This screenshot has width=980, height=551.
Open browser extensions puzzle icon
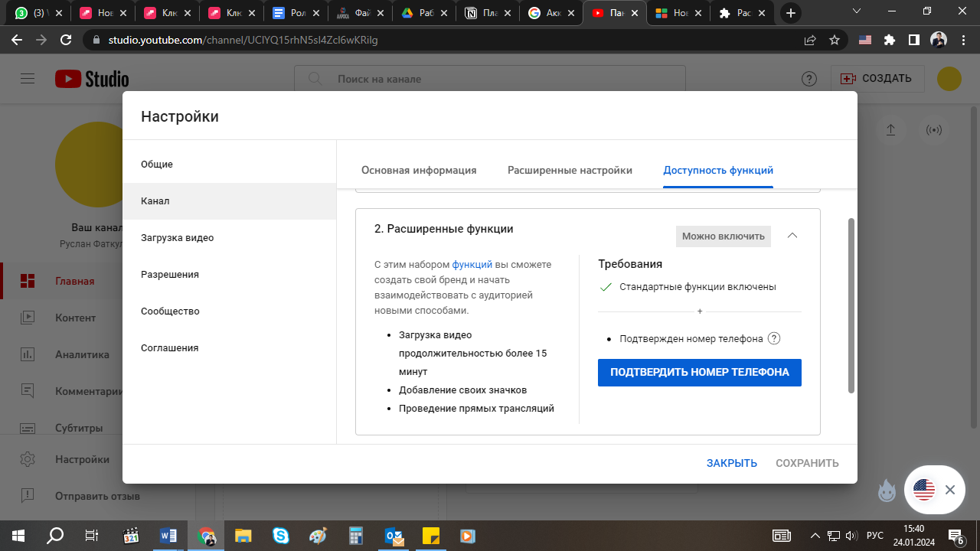pos(889,40)
